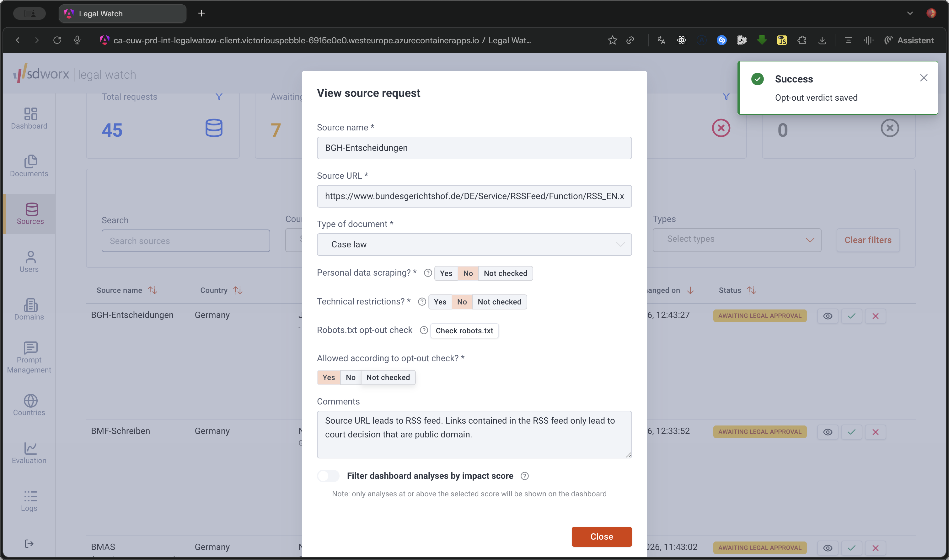Select Not checked for Personal data scraping

click(505, 273)
